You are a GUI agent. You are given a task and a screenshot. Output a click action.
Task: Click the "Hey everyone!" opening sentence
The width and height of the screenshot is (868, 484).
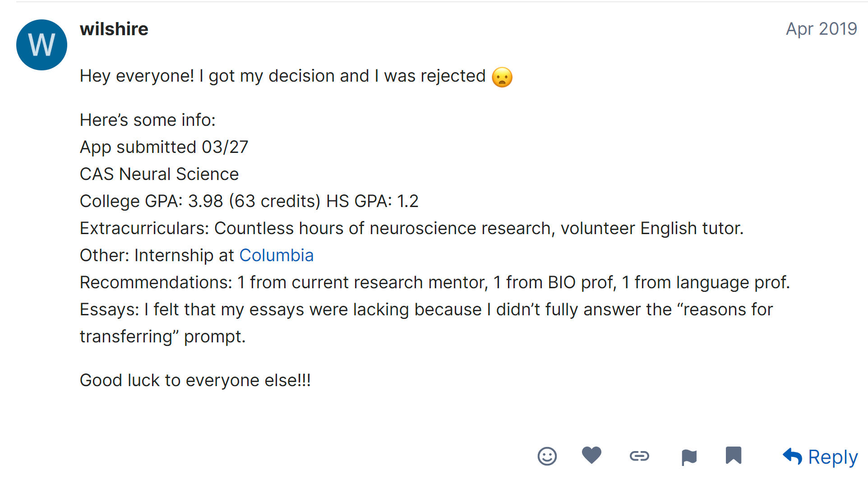[x=282, y=76]
